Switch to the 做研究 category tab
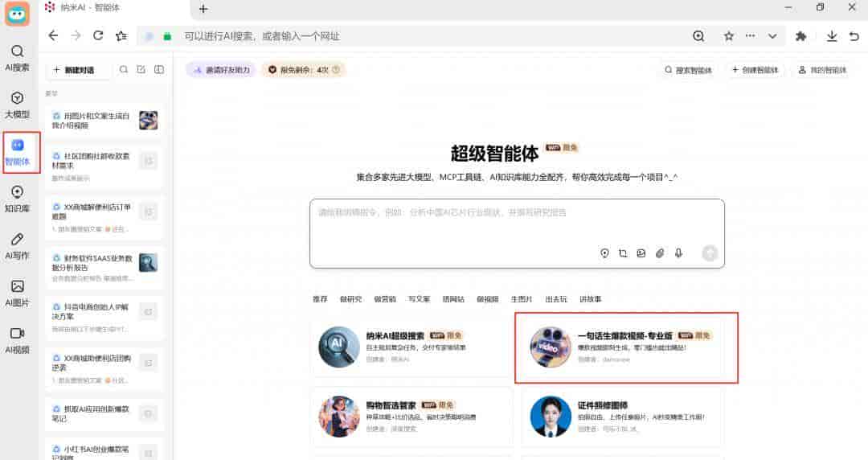 pyautogui.click(x=350, y=298)
